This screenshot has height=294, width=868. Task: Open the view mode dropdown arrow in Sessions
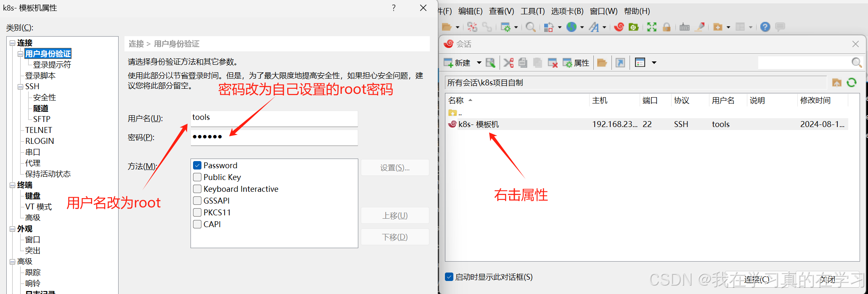654,63
